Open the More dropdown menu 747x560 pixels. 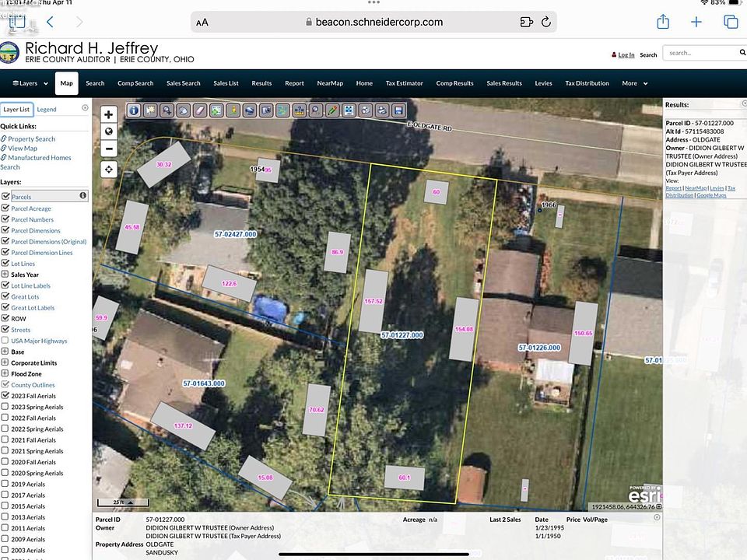635,83
